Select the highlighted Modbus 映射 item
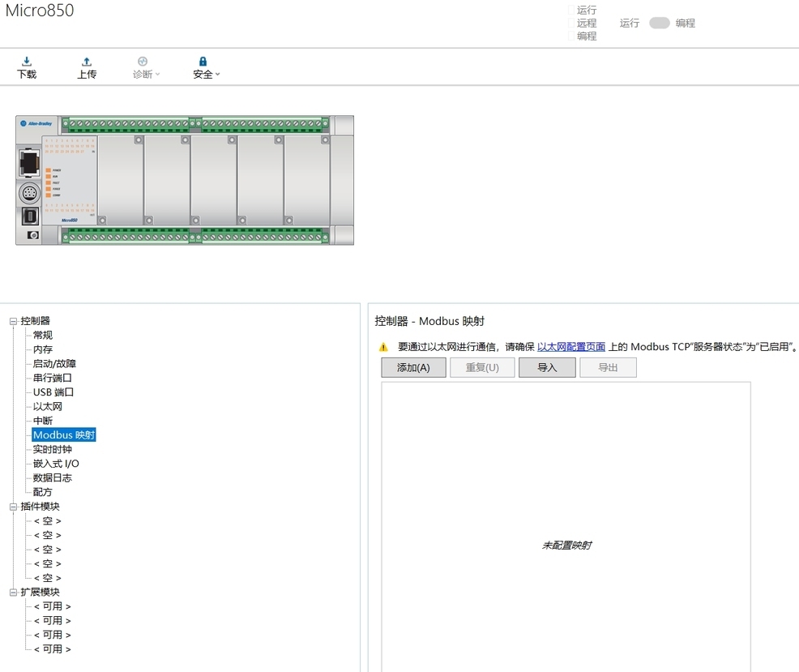Screen dimensions: 799x672 64,435
